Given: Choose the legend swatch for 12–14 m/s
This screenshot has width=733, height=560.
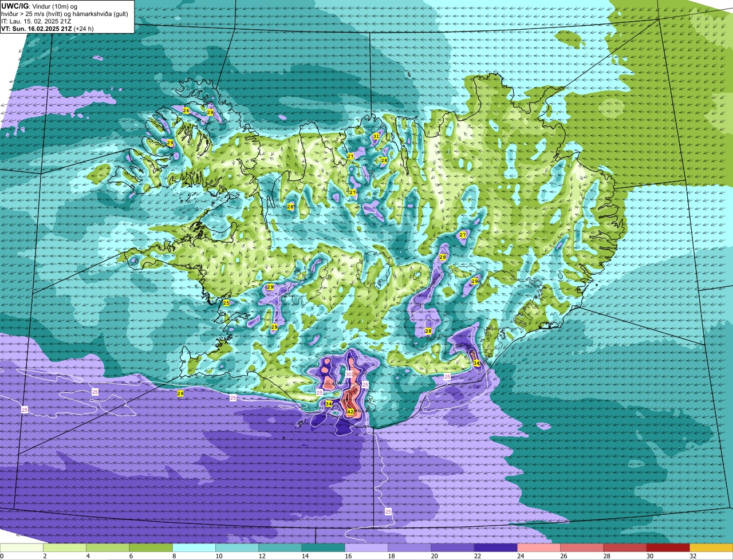Looking at the screenshot, I should pyautogui.click(x=281, y=547).
